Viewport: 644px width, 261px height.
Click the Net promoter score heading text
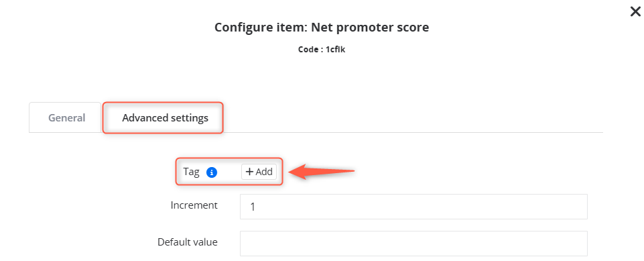[x=370, y=27]
